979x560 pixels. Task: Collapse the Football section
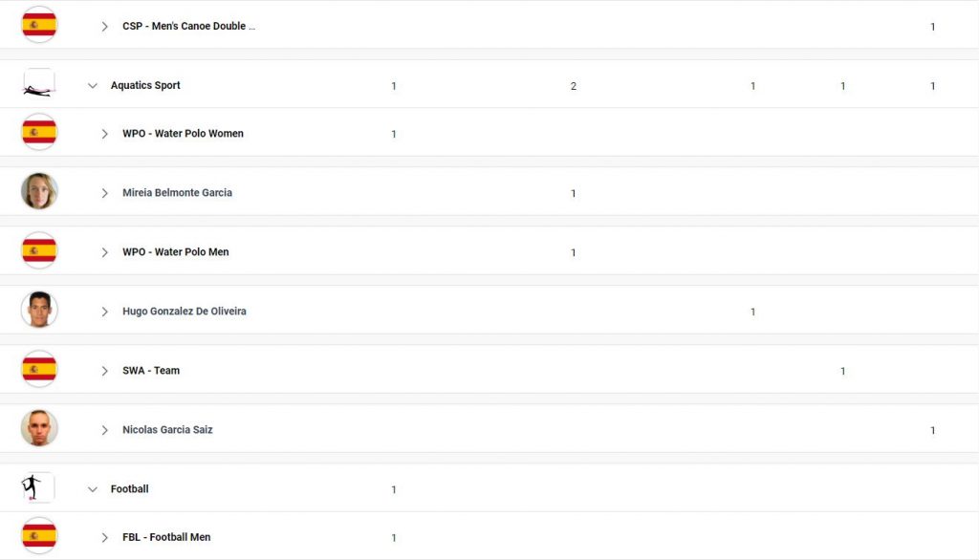pyautogui.click(x=93, y=489)
